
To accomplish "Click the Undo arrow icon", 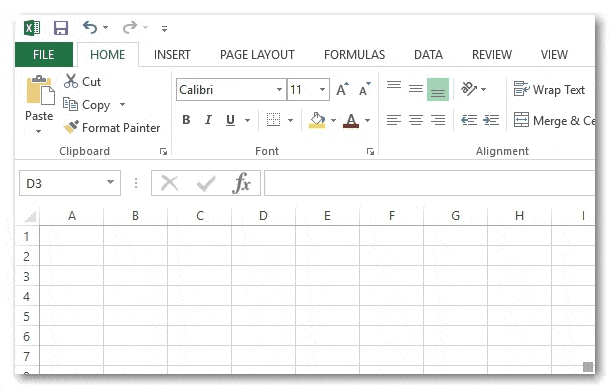I will tap(90, 28).
